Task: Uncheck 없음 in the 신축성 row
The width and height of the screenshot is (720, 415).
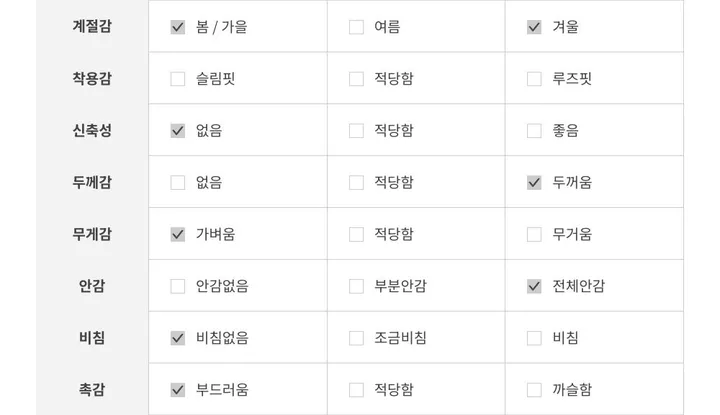Action: [178, 130]
